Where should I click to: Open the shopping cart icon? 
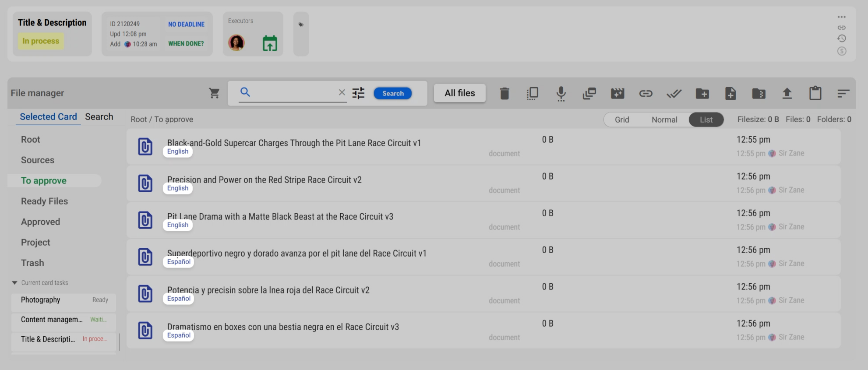point(214,93)
